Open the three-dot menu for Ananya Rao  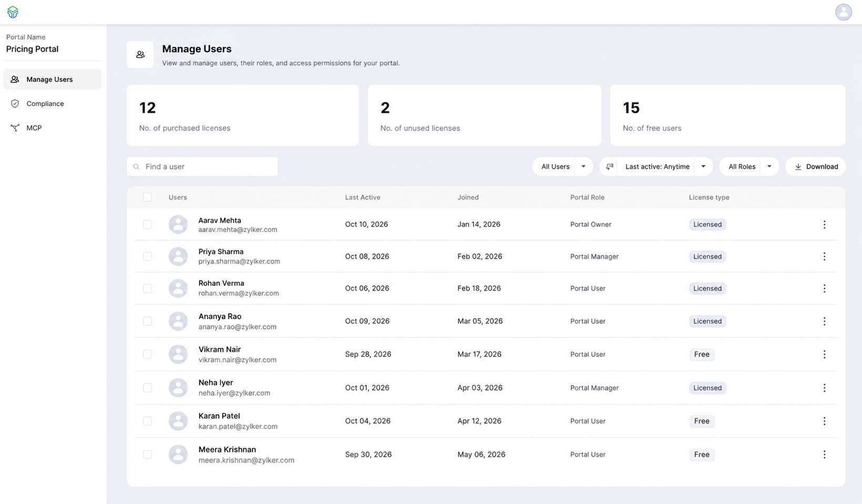tap(824, 321)
